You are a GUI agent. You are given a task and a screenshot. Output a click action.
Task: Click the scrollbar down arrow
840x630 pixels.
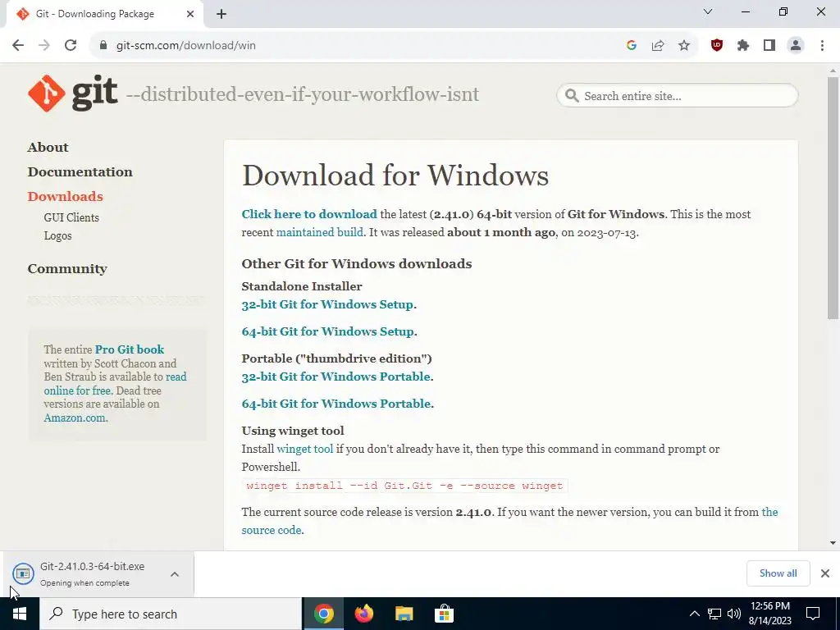pyautogui.click(x=833, y=543)
